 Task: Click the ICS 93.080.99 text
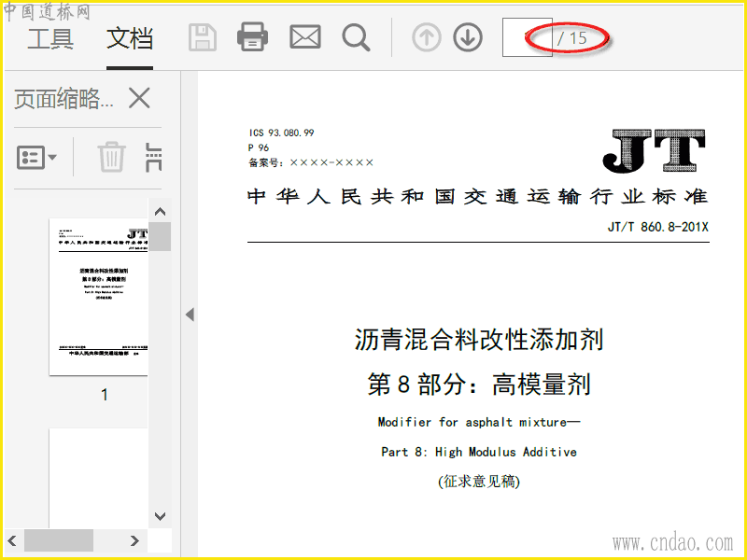[x=281, y=133]
